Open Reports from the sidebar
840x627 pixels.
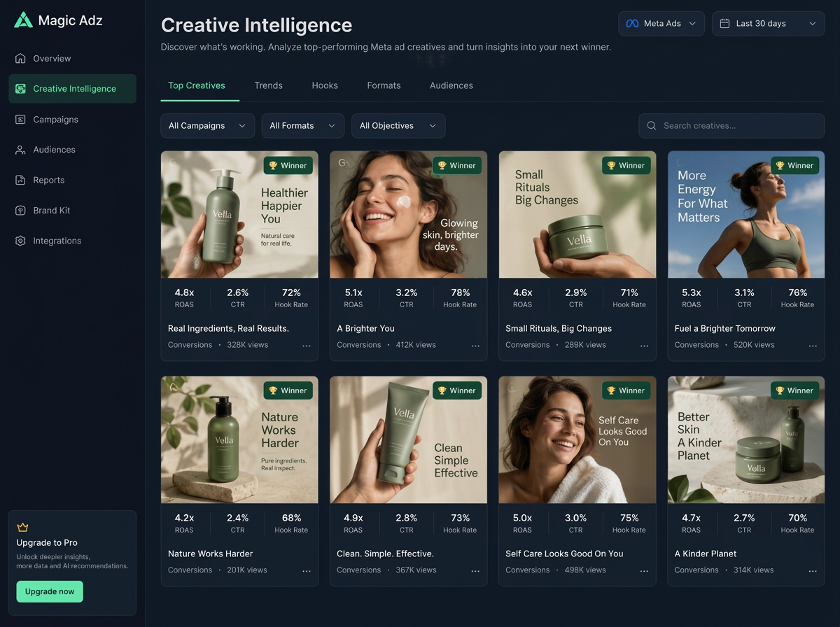[x=73, y=180]
